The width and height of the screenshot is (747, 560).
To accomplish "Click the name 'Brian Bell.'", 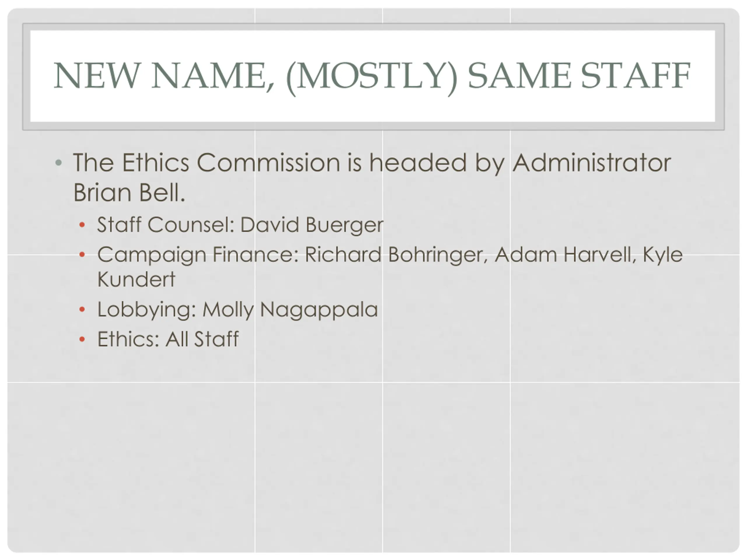I will point(129,193).
